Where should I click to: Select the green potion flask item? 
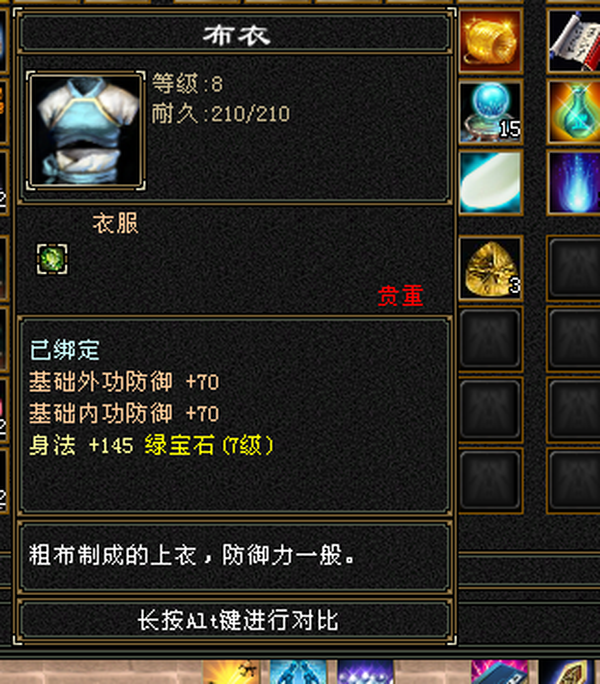click(x=574, y=112)
